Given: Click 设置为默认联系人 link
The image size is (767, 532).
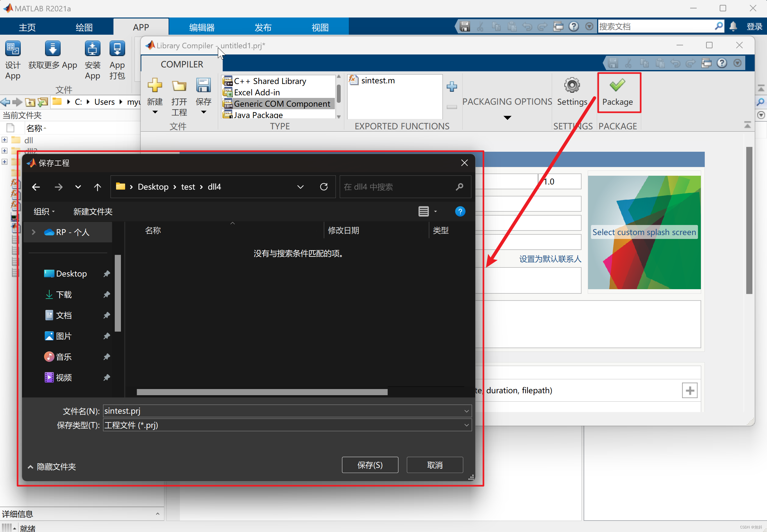Looking at the screenshot, I should coord(550,259).
